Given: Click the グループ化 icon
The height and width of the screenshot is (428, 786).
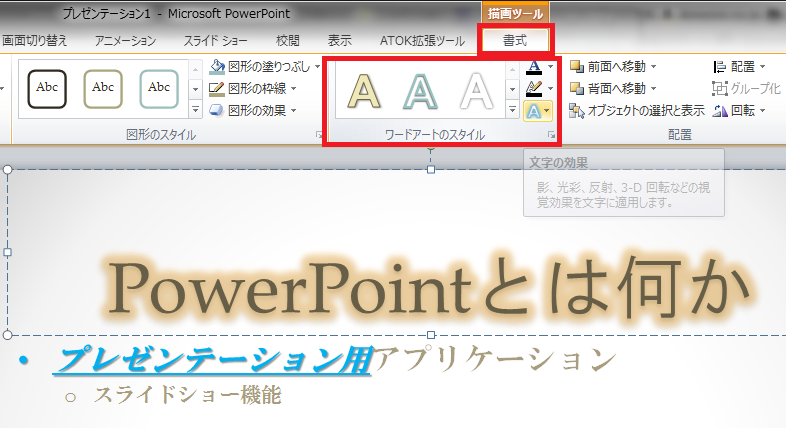Looking at the screenshot, I should coord(719,89).
